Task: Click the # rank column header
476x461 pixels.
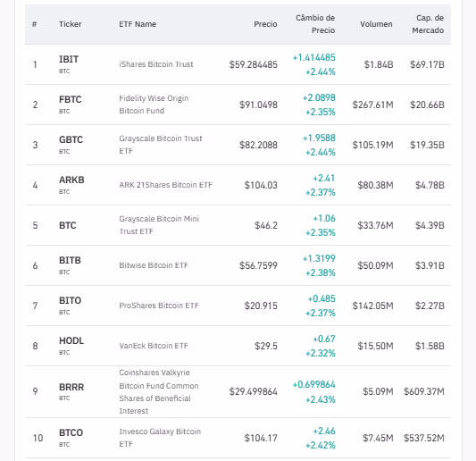Action: point(35,24)
